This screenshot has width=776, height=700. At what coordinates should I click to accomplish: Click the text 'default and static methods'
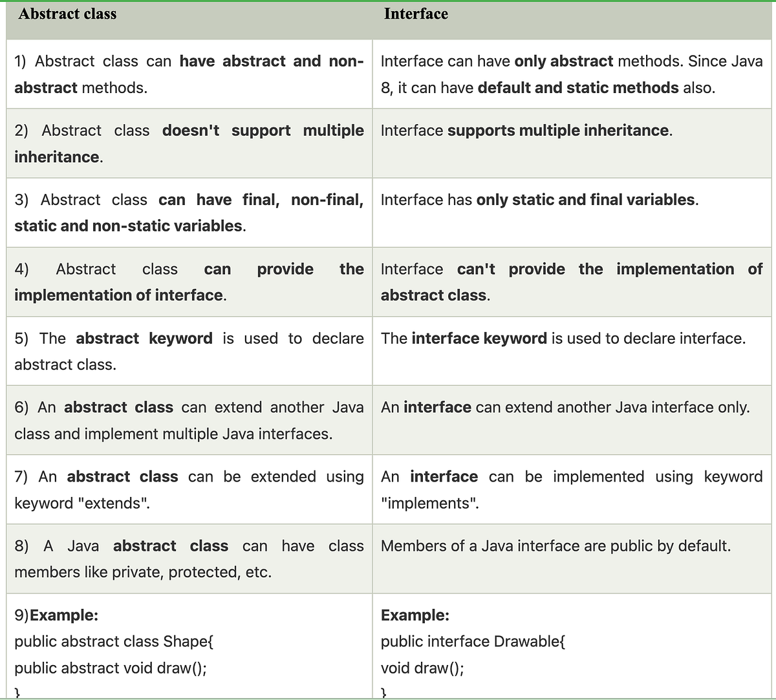coord(578,88)
